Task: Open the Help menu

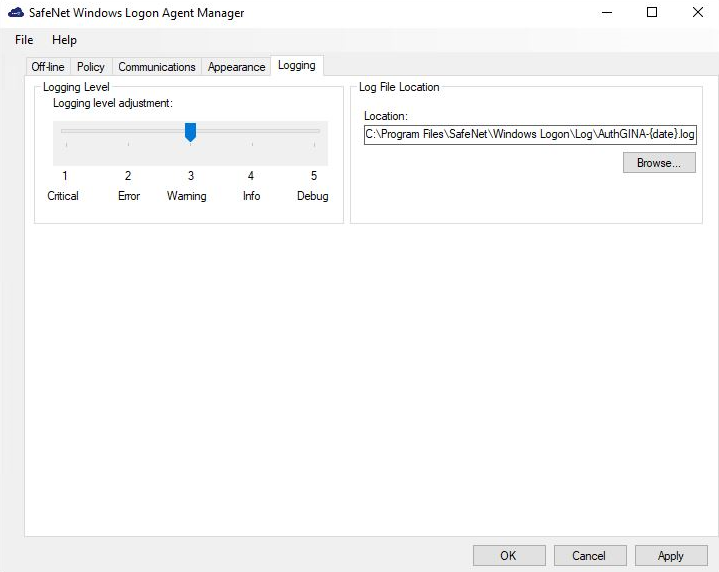Action: click(x=64, y=40)
